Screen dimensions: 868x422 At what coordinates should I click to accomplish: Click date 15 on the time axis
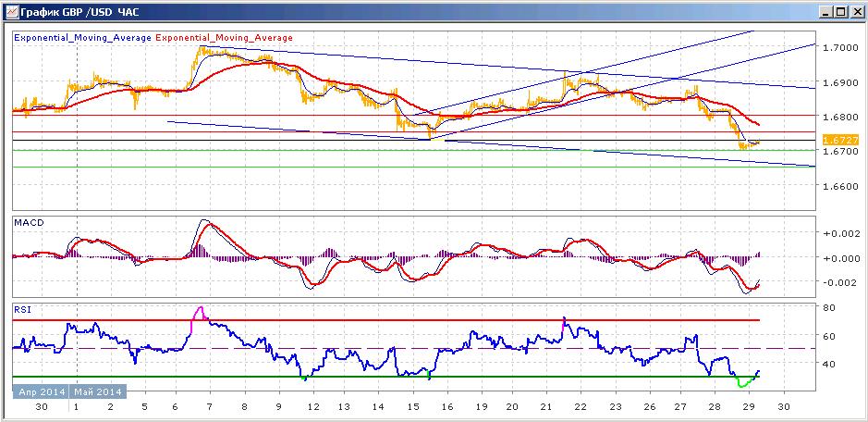coord(413,406)
